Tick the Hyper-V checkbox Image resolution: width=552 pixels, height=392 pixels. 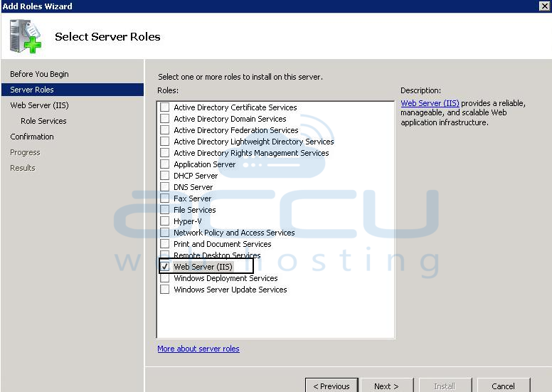(164, 221)
